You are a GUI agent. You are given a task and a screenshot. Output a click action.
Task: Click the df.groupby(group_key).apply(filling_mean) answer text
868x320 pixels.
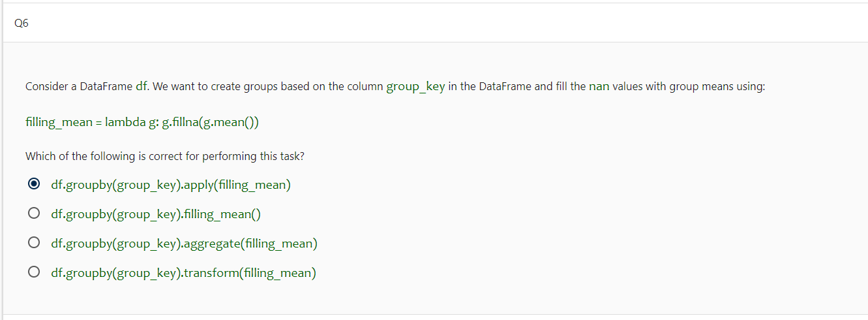[171, 185]
